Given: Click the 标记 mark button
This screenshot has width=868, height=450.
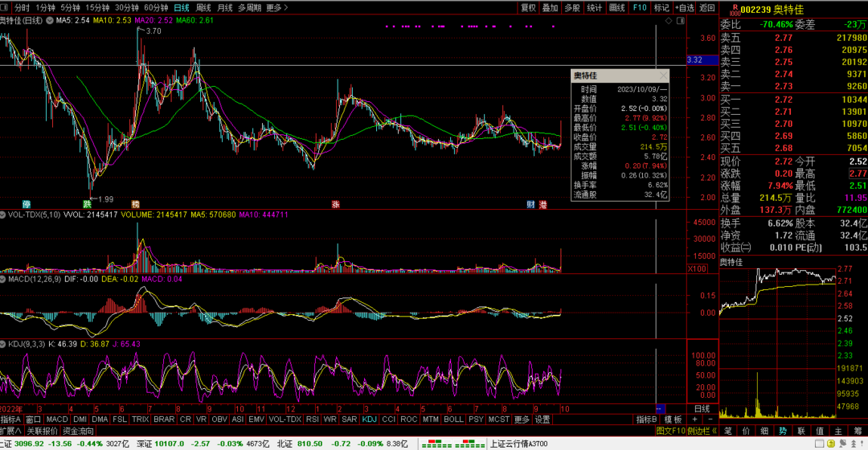Looking at the screenshot, I should coord(661,8).
